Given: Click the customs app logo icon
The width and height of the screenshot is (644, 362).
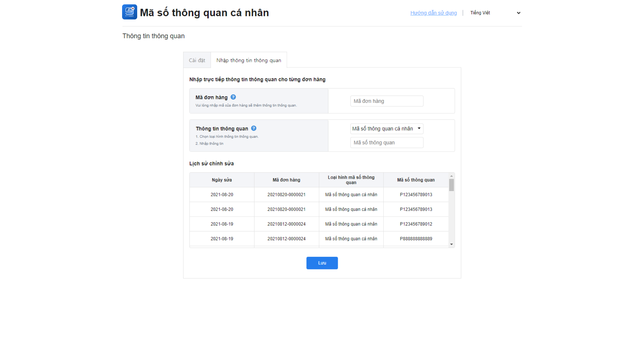Looking at the screenshot, I should [x=129, y=12].
